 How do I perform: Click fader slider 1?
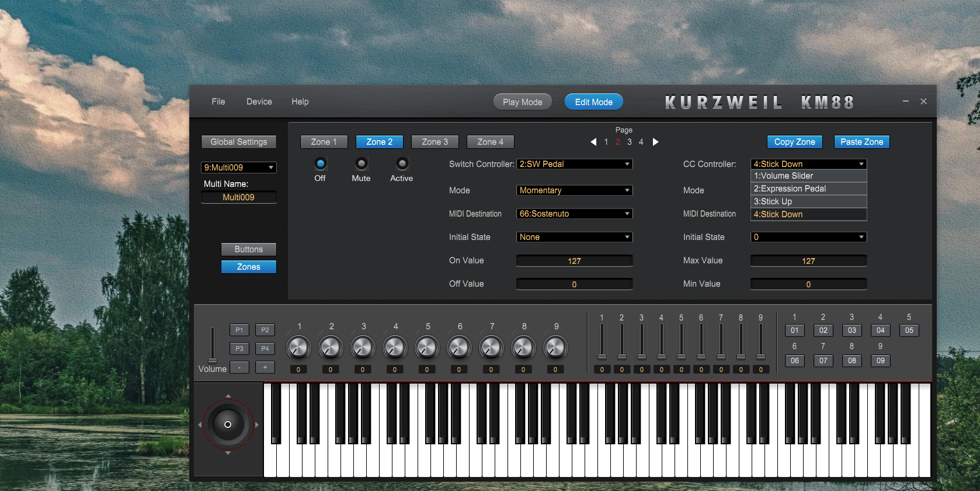602,342
